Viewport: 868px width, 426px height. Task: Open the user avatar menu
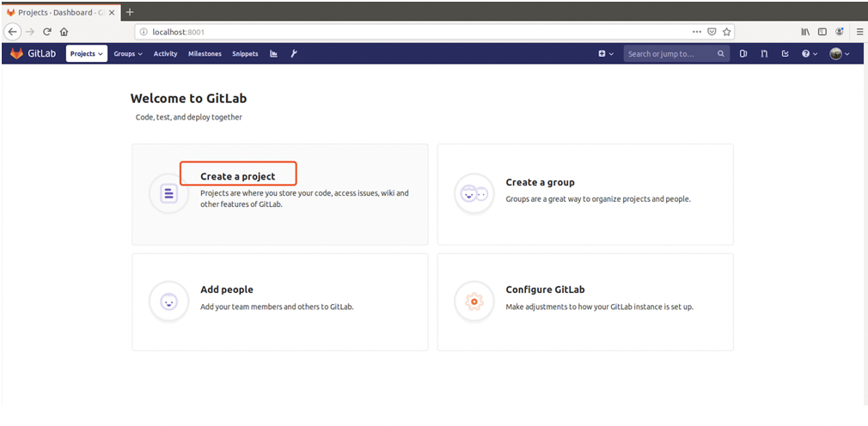point(840,53)
